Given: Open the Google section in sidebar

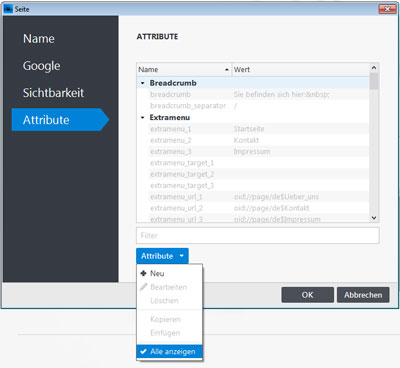Looking at the screenshot, I should click(x=42, y=66).
